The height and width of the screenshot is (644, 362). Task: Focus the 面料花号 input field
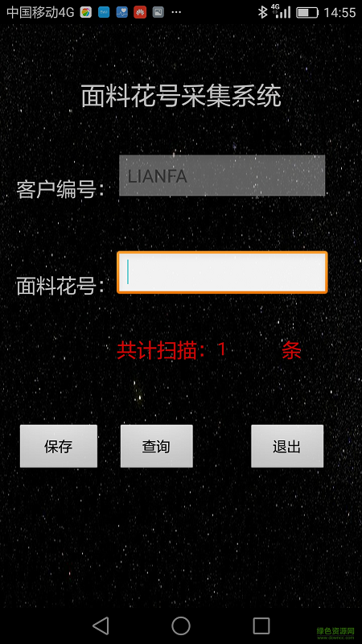(x=222, y=272)
